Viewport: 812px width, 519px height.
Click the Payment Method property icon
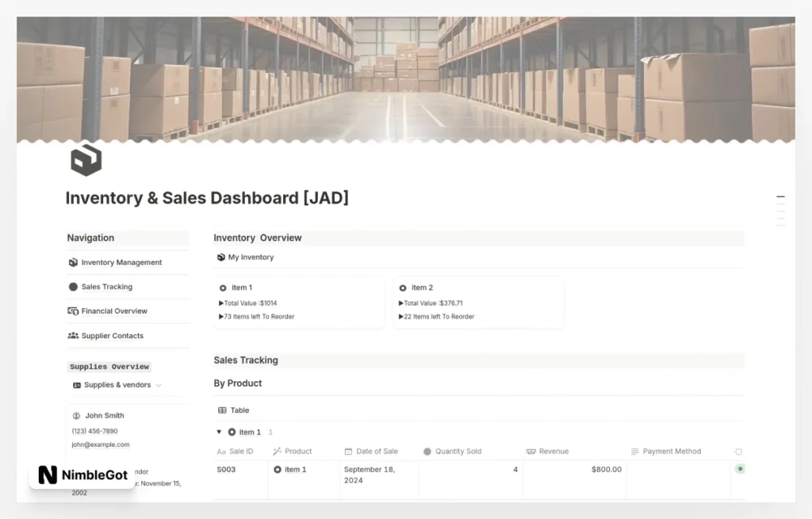coord(634,451)
